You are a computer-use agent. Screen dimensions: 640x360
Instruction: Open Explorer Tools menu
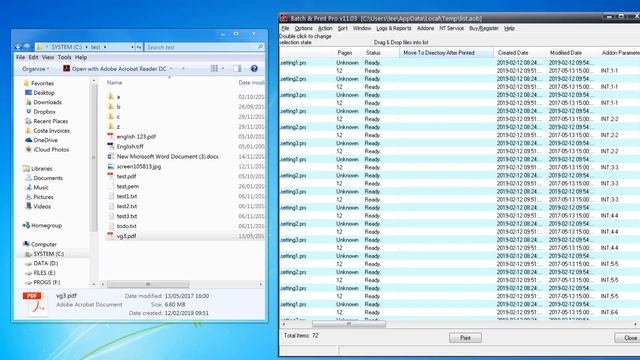pos(64,57)
